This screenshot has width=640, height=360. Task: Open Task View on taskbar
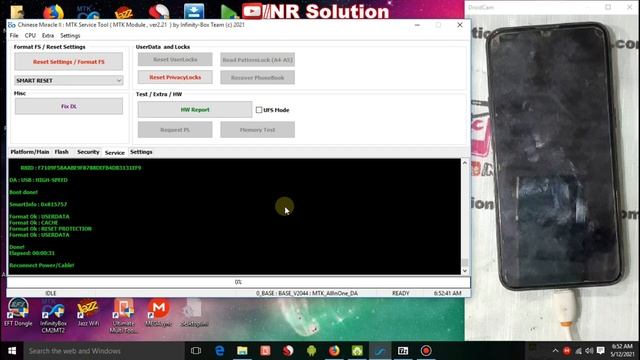[196, 351]
